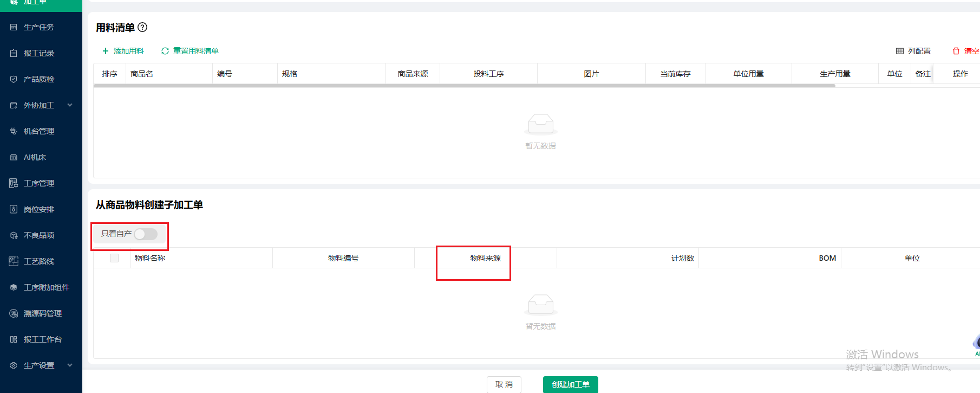This screenshot has height=393, width=980.
Task: Click the 重置用料清单 refresh icon
Action: [165, 51]
